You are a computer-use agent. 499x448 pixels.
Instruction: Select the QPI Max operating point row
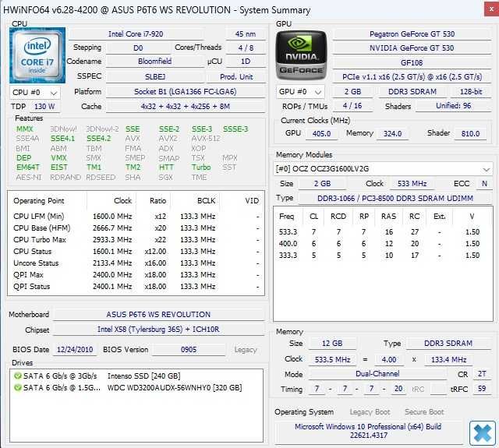click(x=136, y=275)
